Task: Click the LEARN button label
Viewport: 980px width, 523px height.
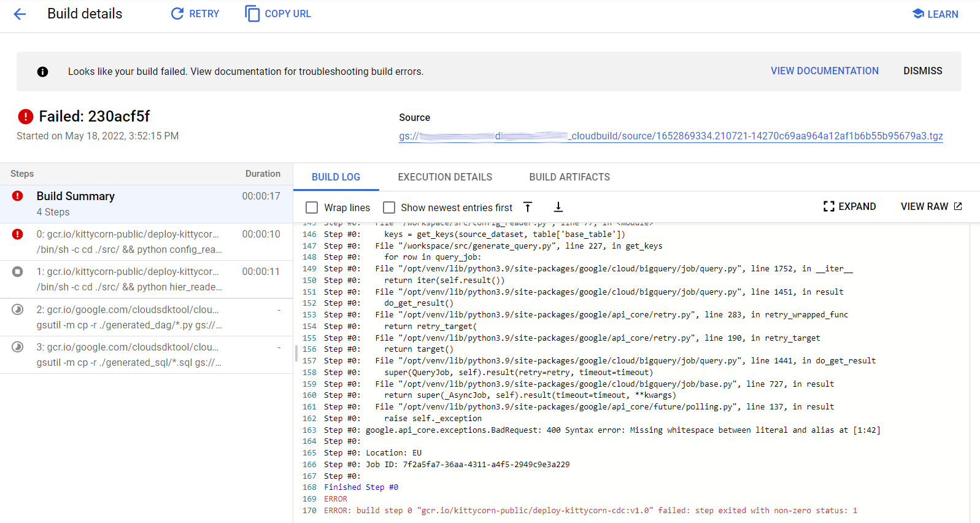Action: [x=943, y=14]
